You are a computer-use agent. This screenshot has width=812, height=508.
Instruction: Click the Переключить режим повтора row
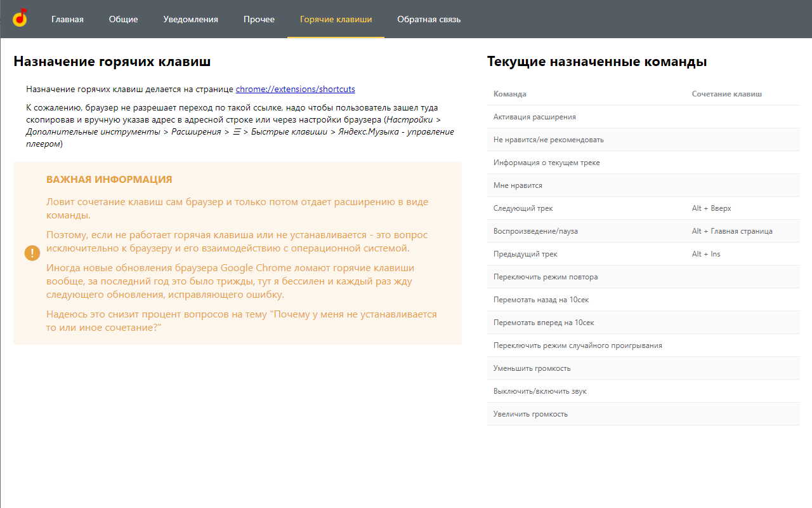tap(643, 276)
